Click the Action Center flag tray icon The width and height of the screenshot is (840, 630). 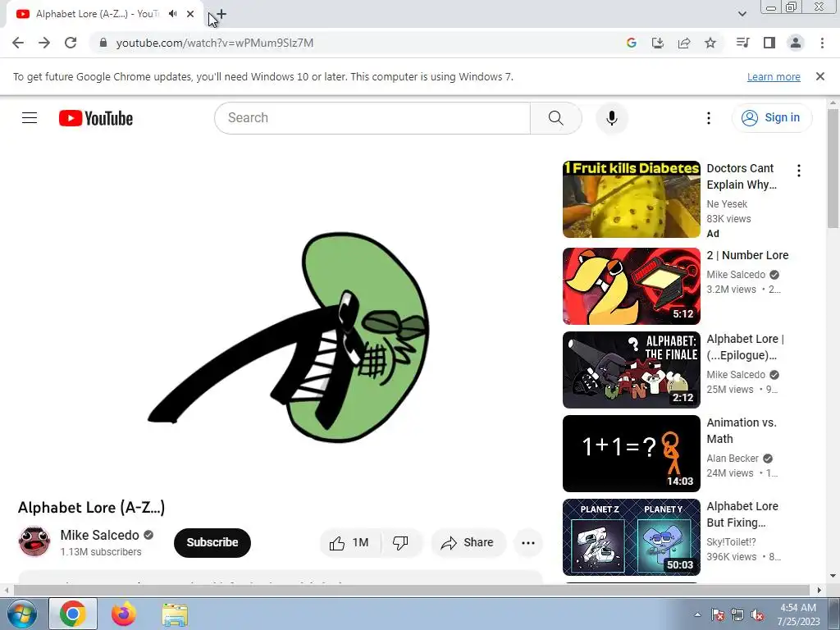point(718,614)
